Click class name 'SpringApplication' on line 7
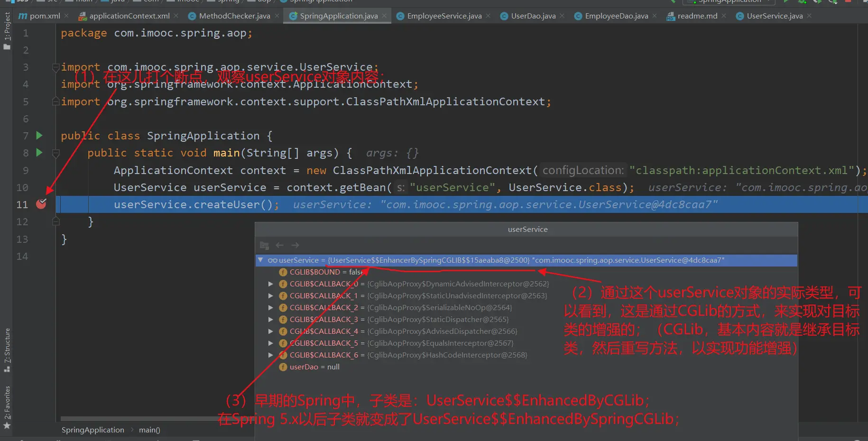Screen dimensions: 868x441 (203, 136)
